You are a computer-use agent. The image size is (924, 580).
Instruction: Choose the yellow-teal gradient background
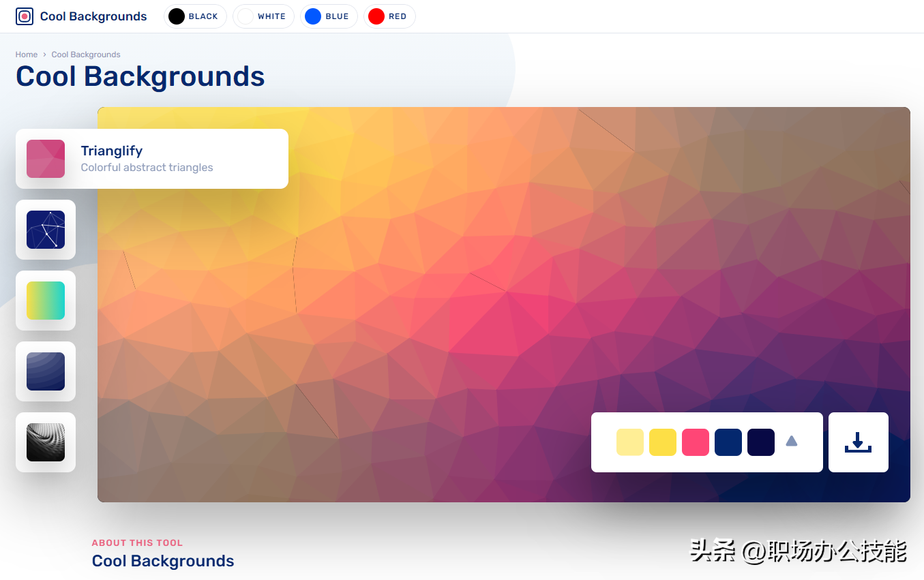click(x=46, y=301)
